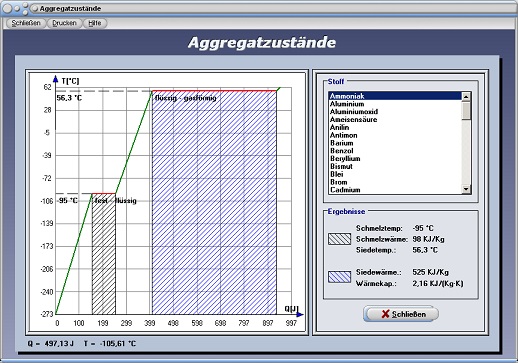Screen dimensions: 518x363
Task: Click the Siedetemp value 56,3 °C
Action: [425, 250]
